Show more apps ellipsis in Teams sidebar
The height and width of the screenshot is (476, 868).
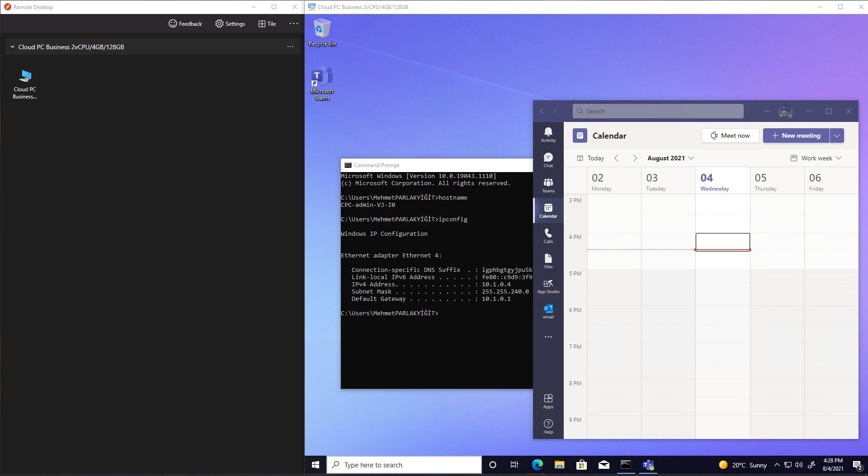click(x=548, y=337)
